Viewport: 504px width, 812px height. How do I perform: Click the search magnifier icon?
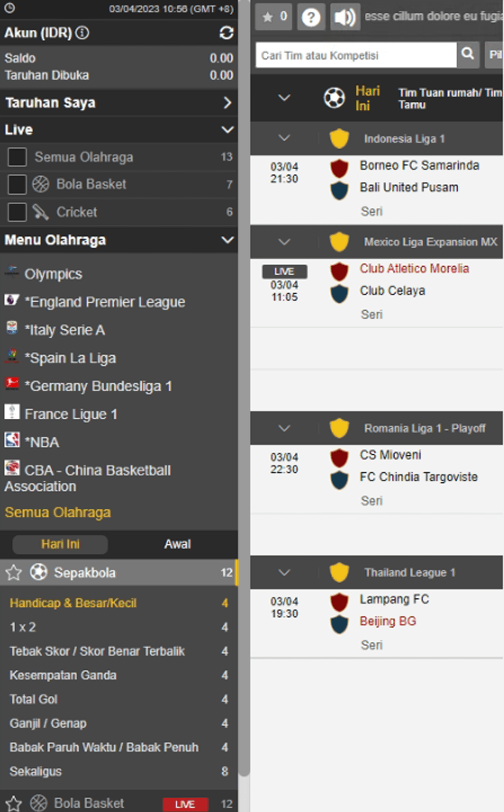click(468, 54)
